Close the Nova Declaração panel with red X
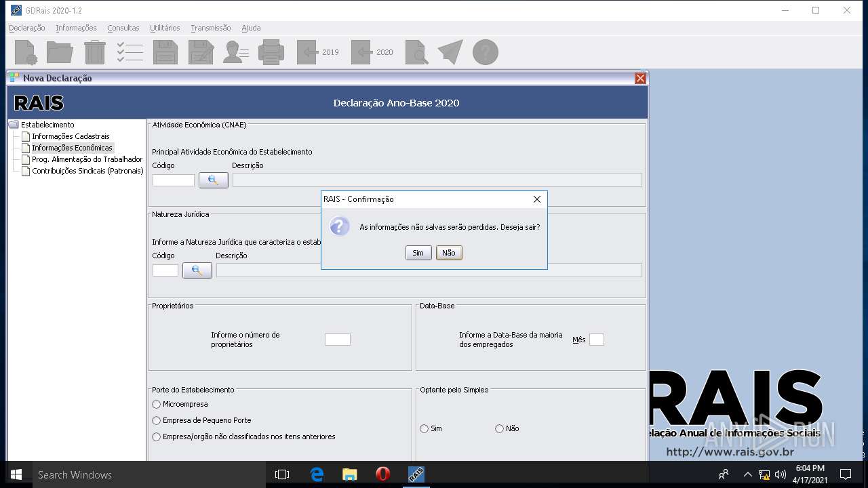The height and width of the screenshot is (488, 868). tap(640, 79)
